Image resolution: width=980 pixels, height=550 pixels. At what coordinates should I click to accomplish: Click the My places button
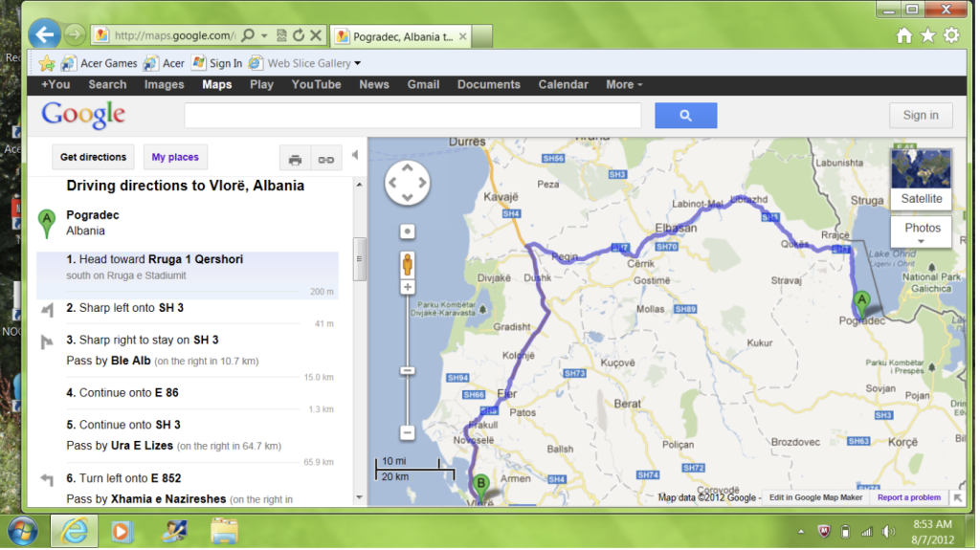[x=175, y=157]
